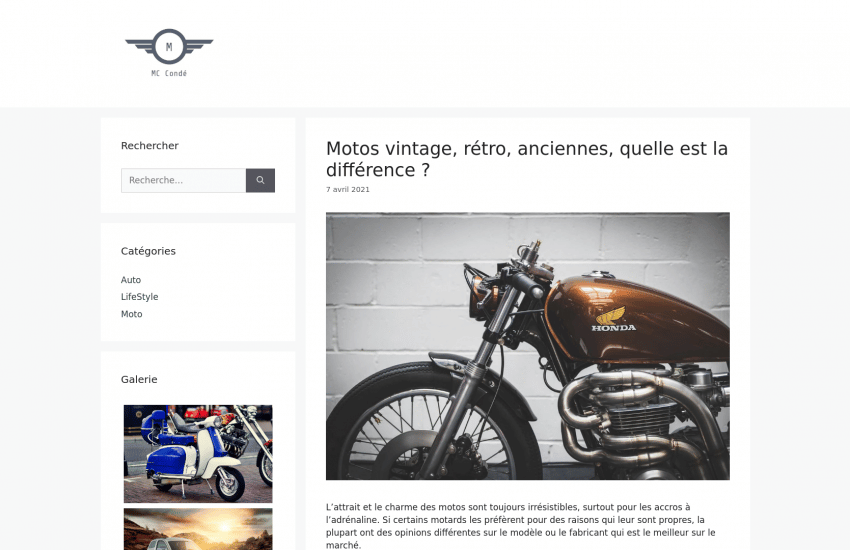Select the Catégories sidebar heading
Viewport: 850px width, 550px height.
coord(148,251)
